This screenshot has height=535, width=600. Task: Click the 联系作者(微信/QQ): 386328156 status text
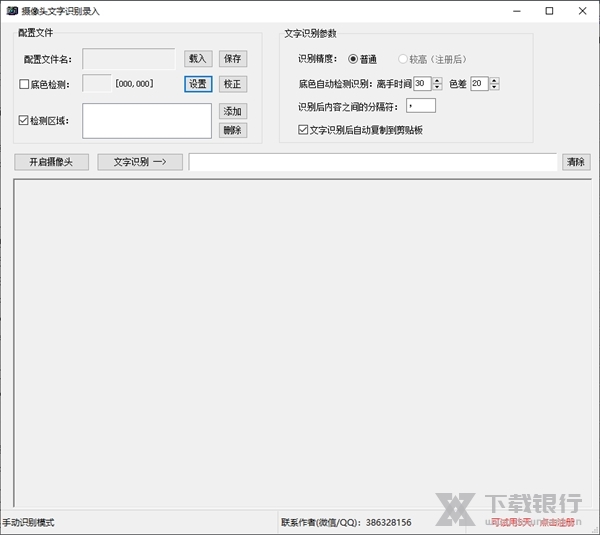coord(346,522)
